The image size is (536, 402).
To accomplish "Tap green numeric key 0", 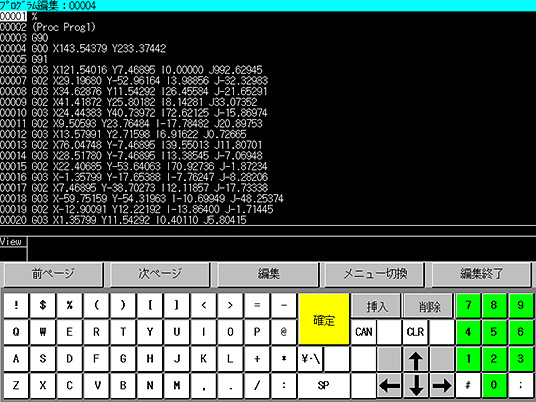I will point(494,386).
